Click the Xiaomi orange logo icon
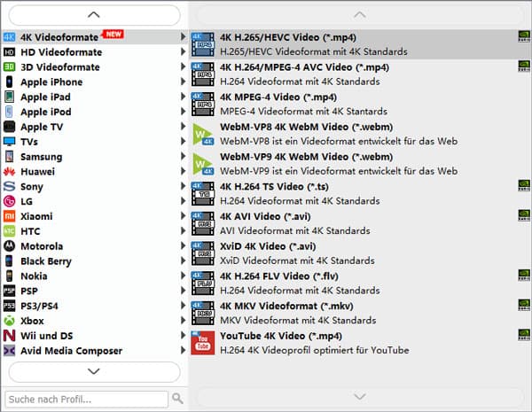Viewport: 532px width, 412px height. click(x=10, y=216)
